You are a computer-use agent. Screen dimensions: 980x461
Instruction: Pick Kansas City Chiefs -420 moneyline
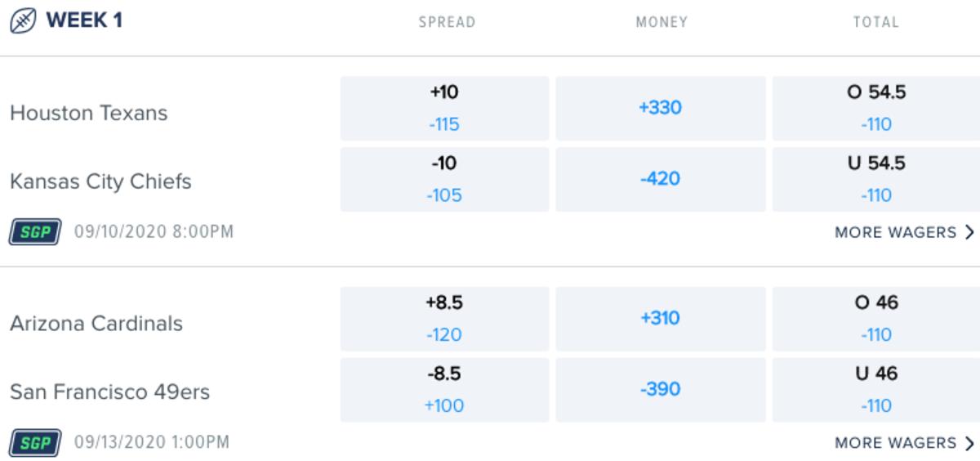point(660,179)
